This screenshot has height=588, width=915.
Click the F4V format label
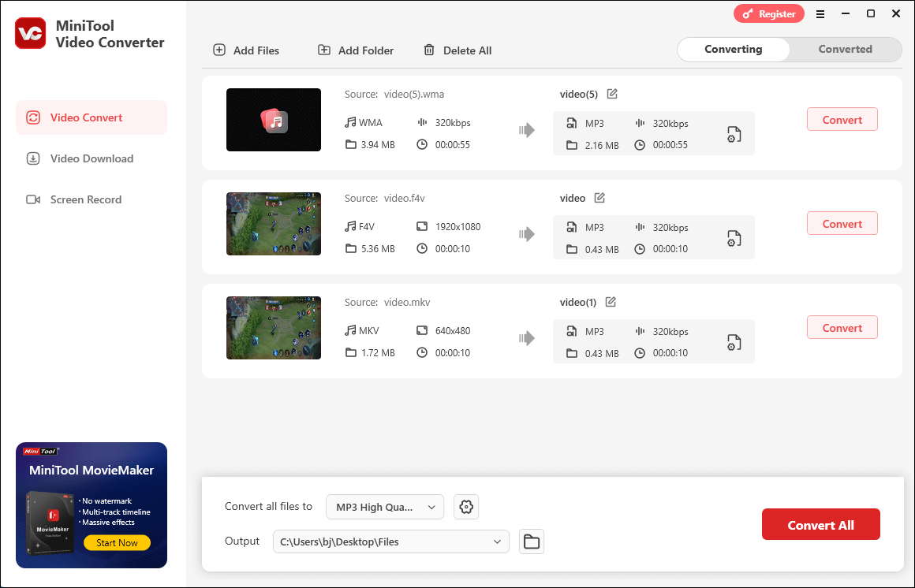[367, 226]
